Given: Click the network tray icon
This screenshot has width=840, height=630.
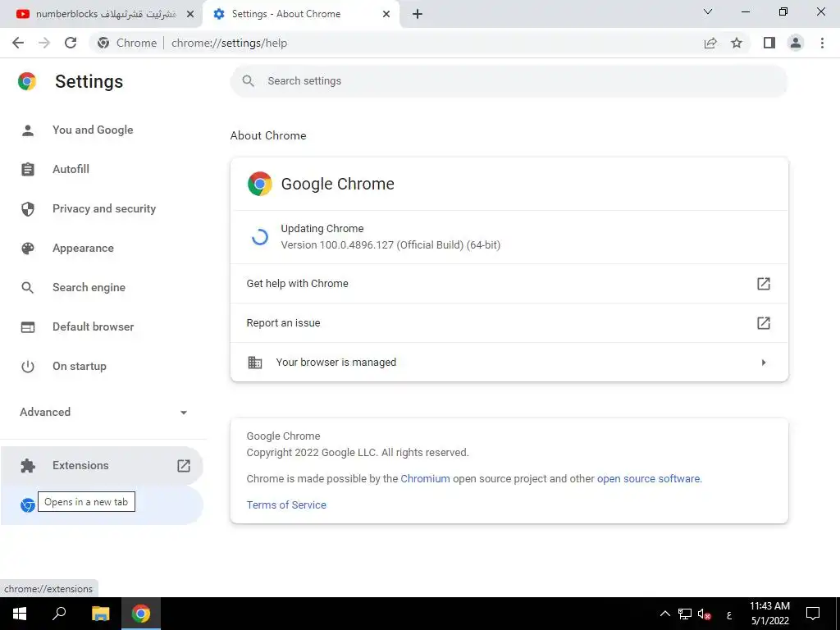Looking at the screenshot, I should [x=685, y=614].
